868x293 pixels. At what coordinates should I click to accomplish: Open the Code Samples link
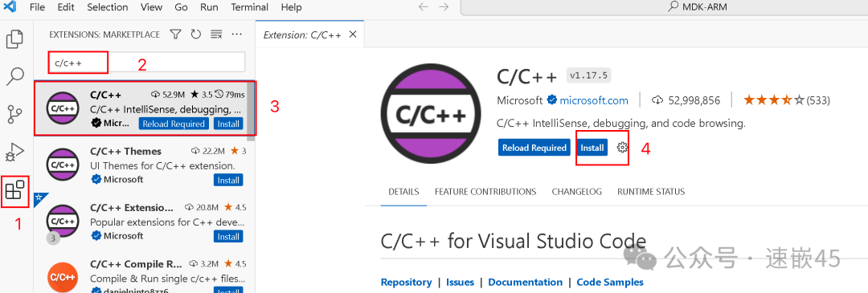click(x=610, y=282)
